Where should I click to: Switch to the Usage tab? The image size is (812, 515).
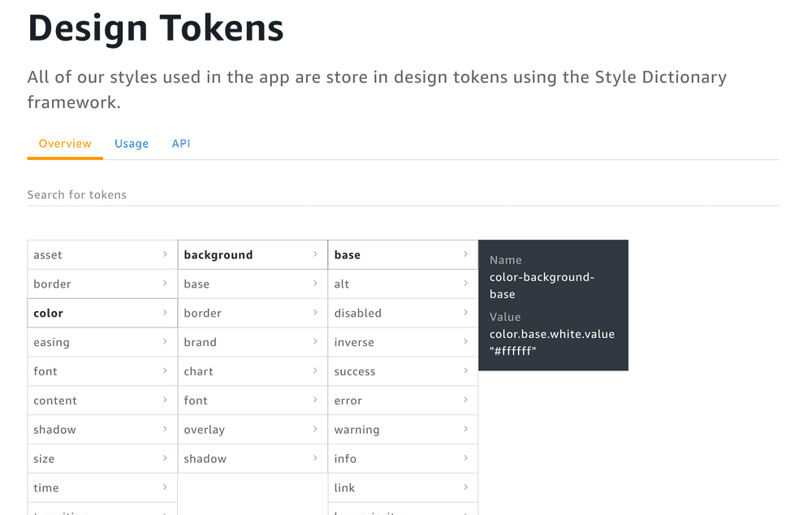pos(132,143)
